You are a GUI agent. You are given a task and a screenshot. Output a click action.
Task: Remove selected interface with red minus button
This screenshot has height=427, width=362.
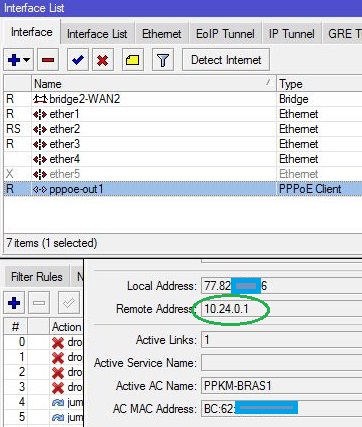(48, 60)
